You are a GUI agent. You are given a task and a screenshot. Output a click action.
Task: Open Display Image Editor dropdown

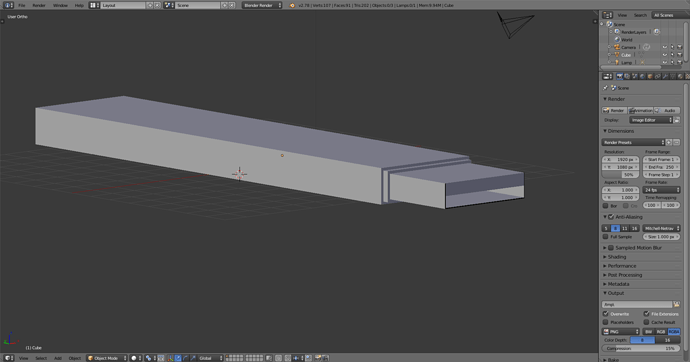[651, 120]
